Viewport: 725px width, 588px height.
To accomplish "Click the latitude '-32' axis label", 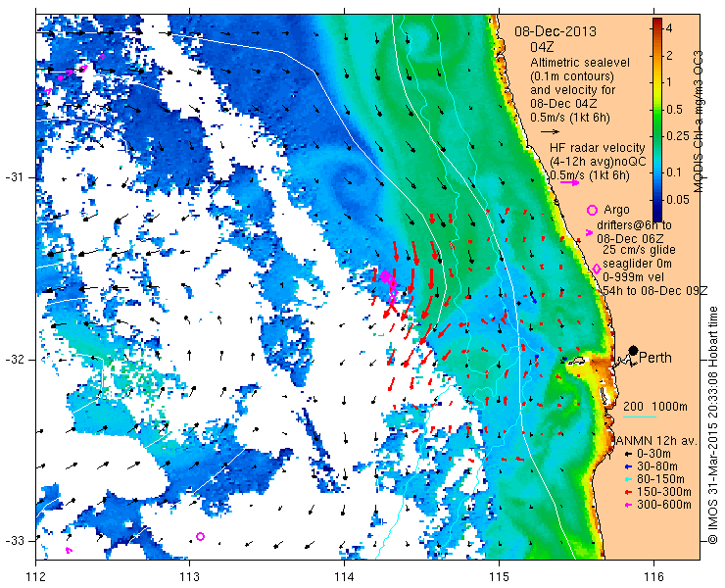I will point(14,360).
